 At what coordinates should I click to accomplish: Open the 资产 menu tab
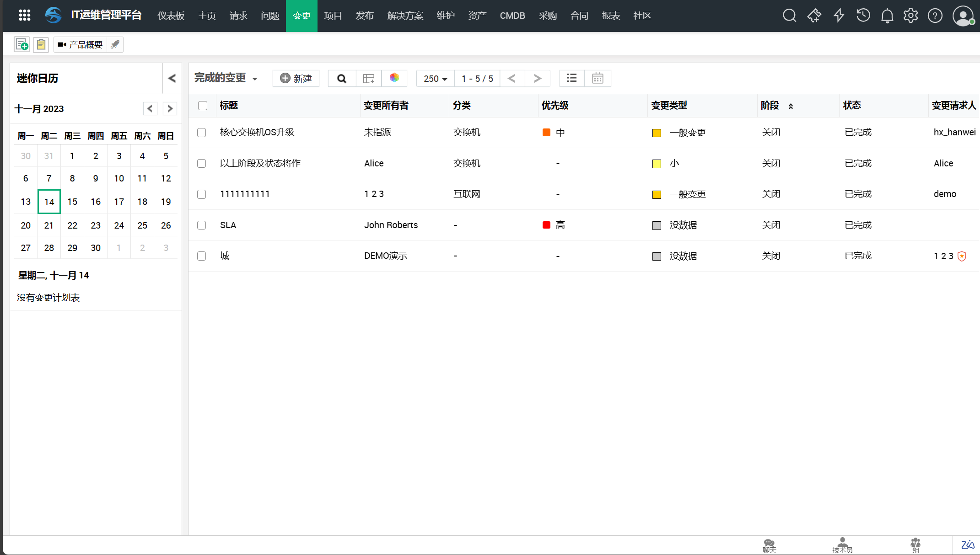pos(477,16)
